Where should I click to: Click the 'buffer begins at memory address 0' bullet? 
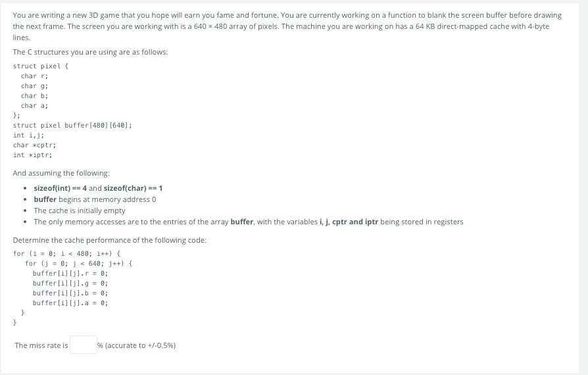coord(95,199)
